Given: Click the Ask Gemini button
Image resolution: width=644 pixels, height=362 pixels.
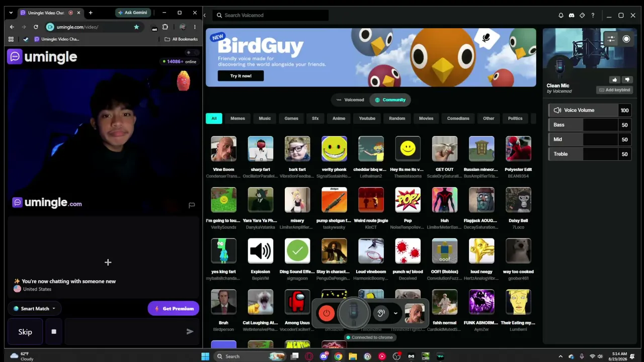Looking at the screenshot, I should tap(132, 13).
